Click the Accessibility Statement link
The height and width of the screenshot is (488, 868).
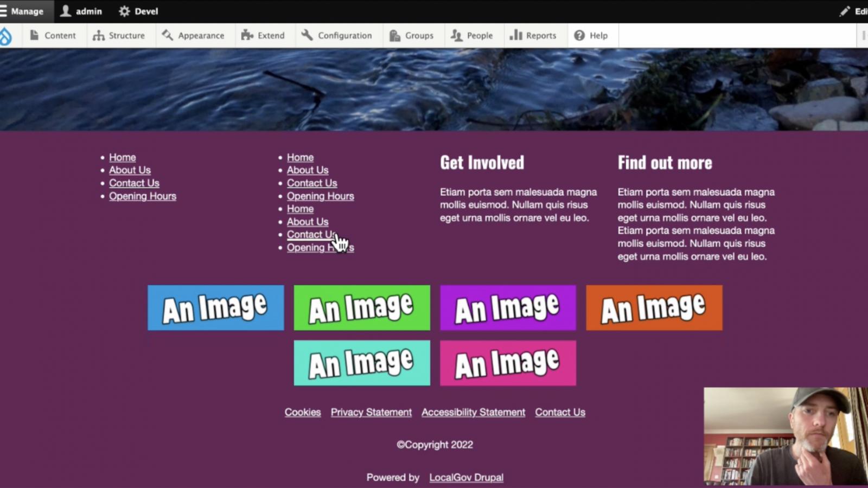[473, 412]
